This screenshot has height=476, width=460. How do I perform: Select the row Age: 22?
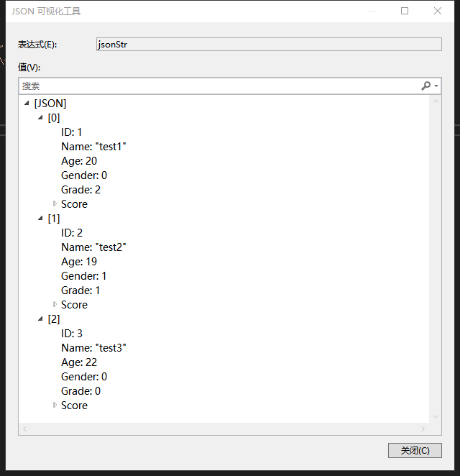[x=79, y=362]
